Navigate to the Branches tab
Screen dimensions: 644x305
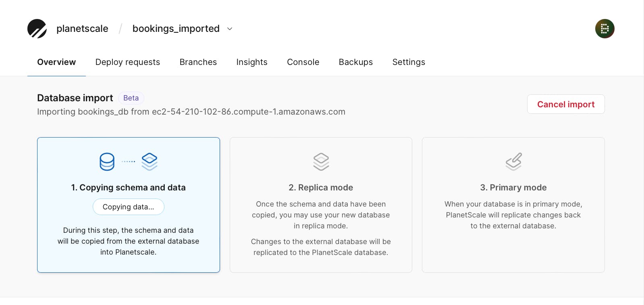coord(198,62)
